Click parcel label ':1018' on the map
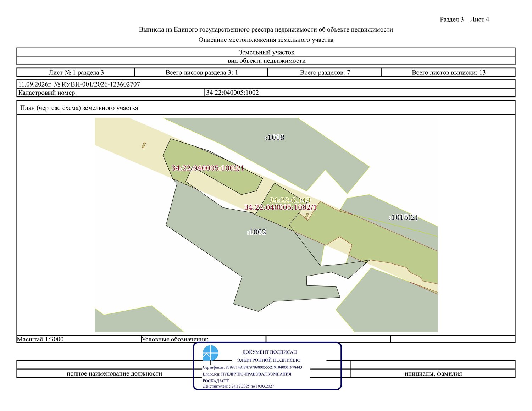532x411 pixels. coord(275,138)
